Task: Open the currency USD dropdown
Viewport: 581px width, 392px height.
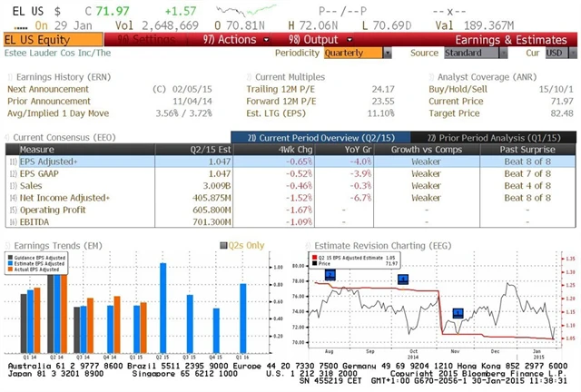Action: [x=557, y=54]
